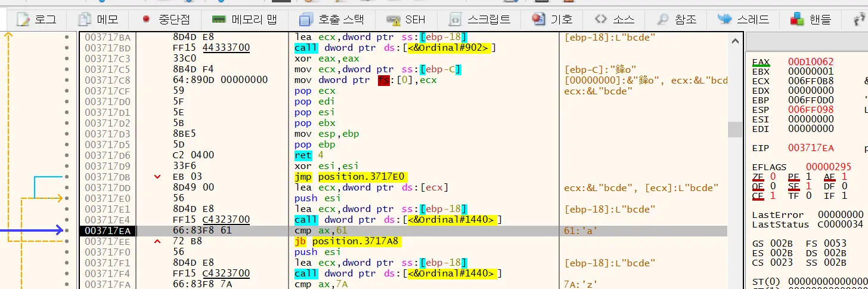Toggle breakpoint dot at address 003717BA
This screenshot has width=868, height=289.
[x=67, y=37]
